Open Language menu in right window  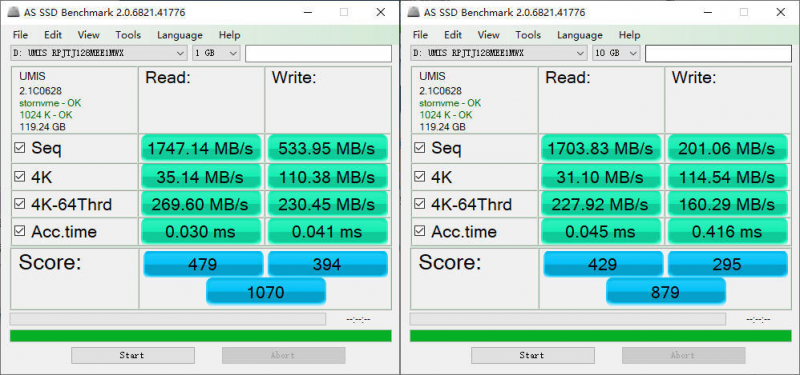coord(580,35)
